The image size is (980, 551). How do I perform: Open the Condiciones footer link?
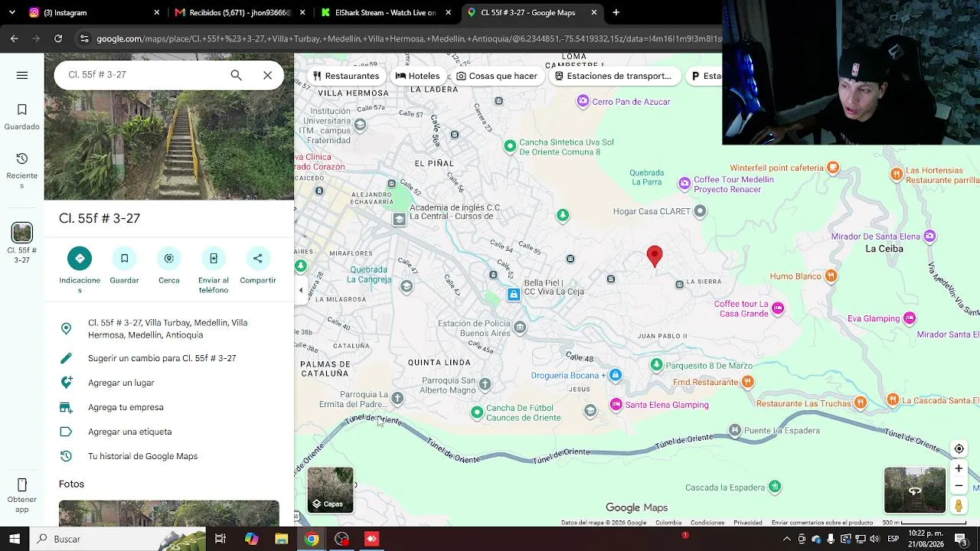click(x=707, y=523)
